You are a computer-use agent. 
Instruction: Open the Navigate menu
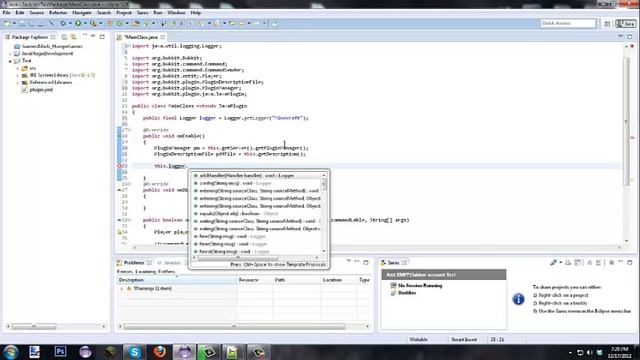pos(82,13)
